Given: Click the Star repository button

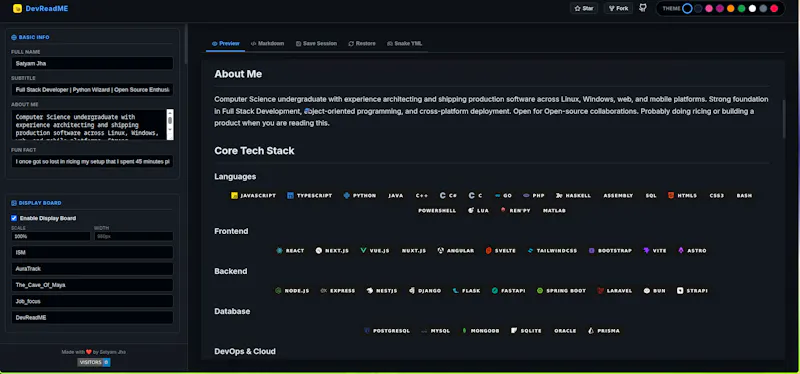Looking at the screenshot, I should (584, 8).
